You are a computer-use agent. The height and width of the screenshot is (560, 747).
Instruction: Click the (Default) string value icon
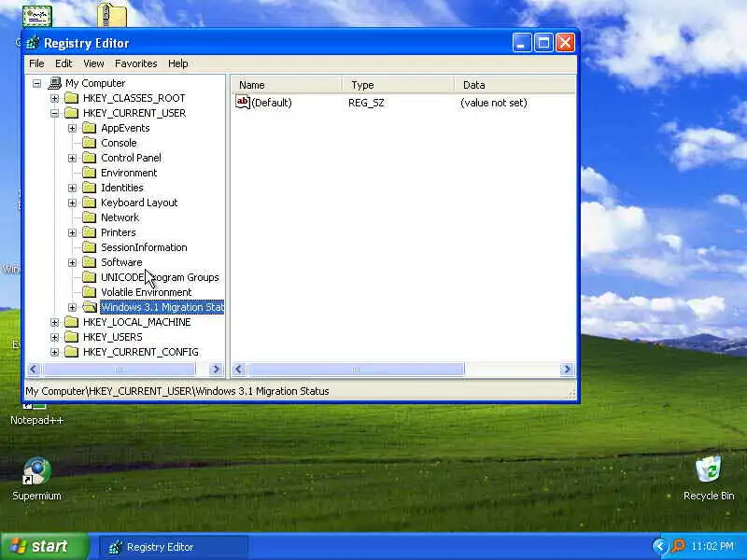click(x=243, y=102)
